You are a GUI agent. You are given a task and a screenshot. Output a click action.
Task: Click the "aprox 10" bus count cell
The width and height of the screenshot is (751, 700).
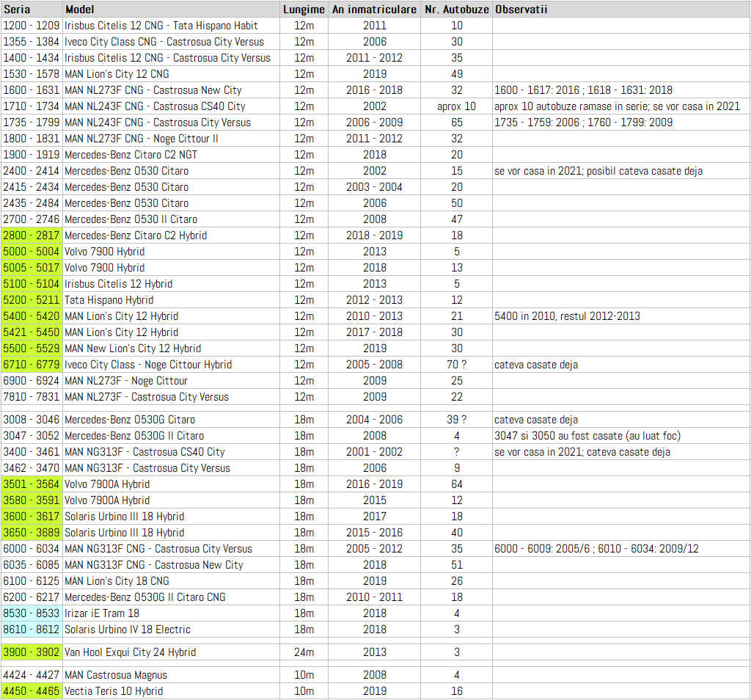point(456,106)
